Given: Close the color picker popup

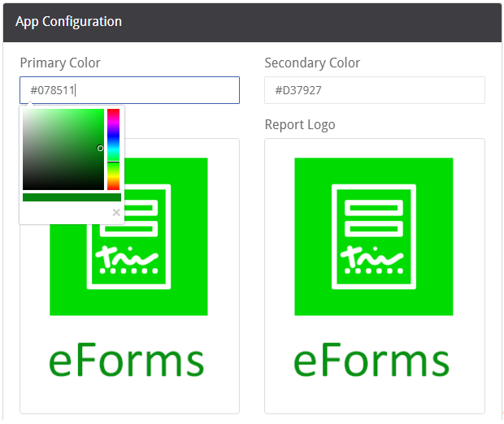Looking at the screenshot, I should click(x=116, y=212).
